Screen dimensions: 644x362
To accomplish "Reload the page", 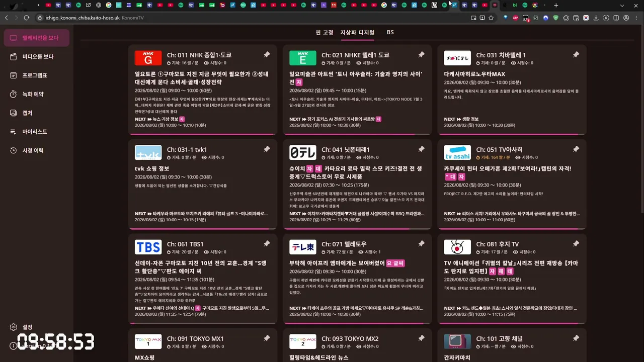I will coord(27,18).
